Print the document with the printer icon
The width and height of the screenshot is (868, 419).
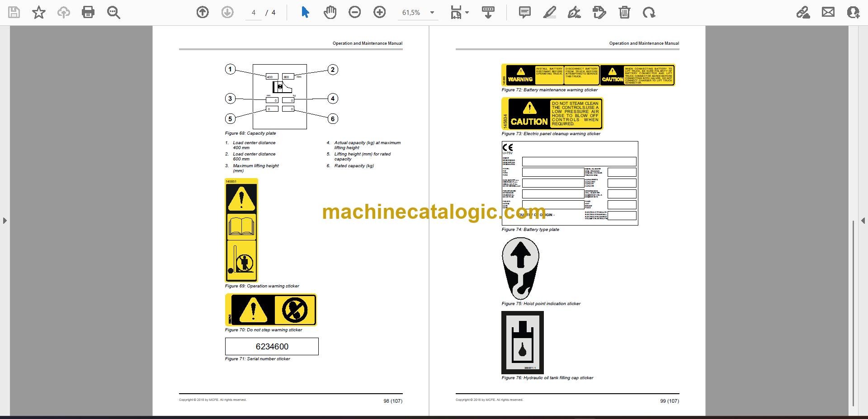(x=88, y=13)
